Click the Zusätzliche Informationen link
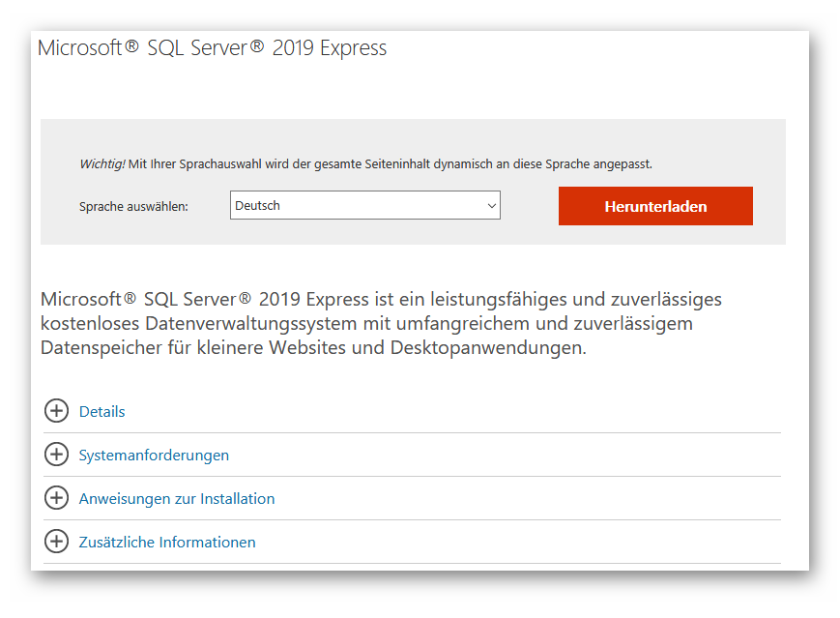Image resolution: width=840 pixels, height=618 pixels. 165,542
